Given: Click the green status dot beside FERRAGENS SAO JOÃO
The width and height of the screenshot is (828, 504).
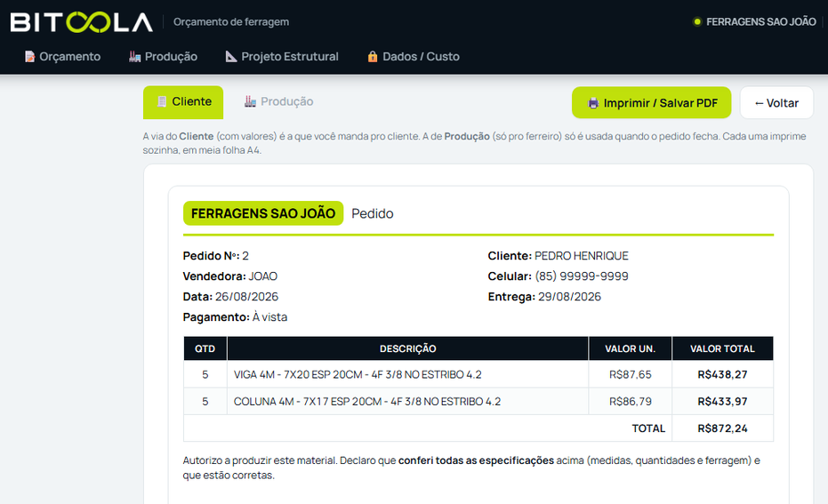Looking at the screenshot, I should point(697,21).
